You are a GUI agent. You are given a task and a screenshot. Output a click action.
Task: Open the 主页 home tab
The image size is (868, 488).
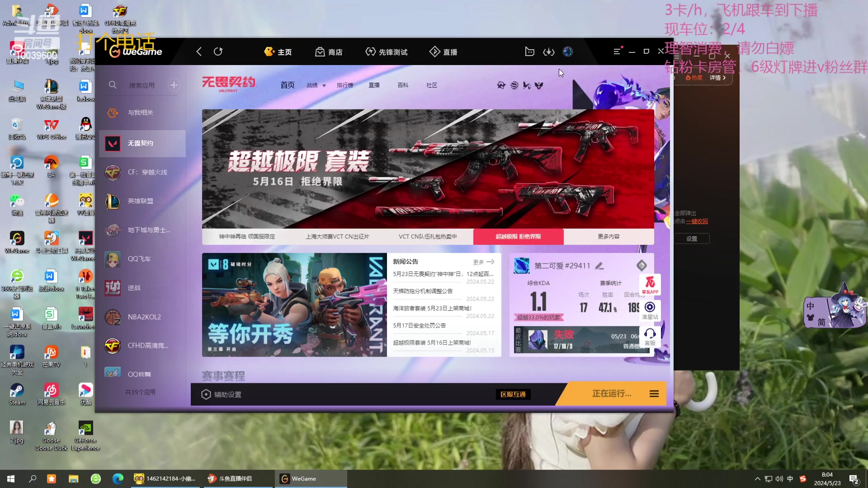click(278, 52)
